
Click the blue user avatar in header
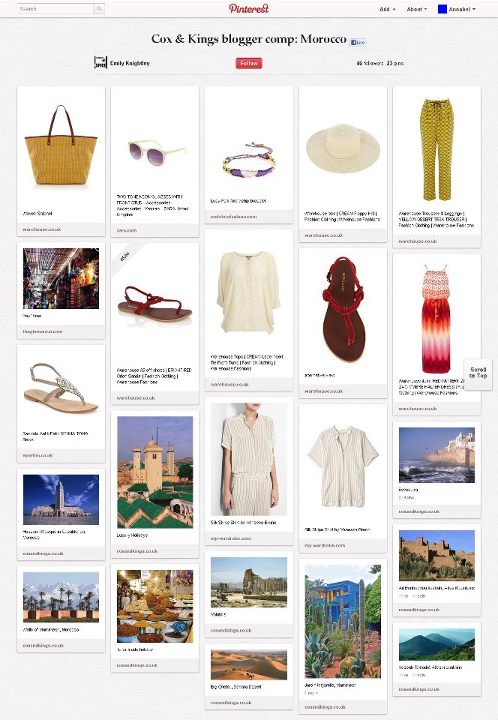(442, 9)
